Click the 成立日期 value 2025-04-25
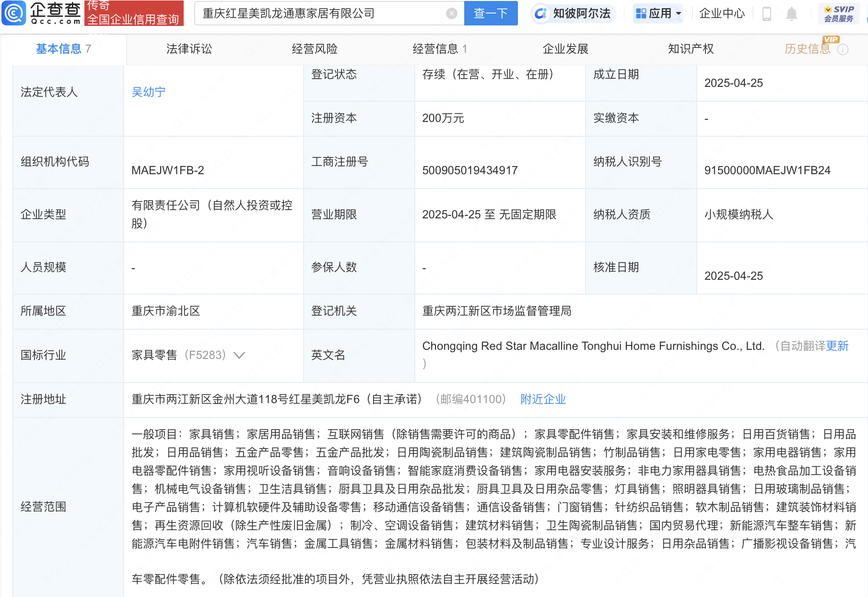 (x=733, y=83)
